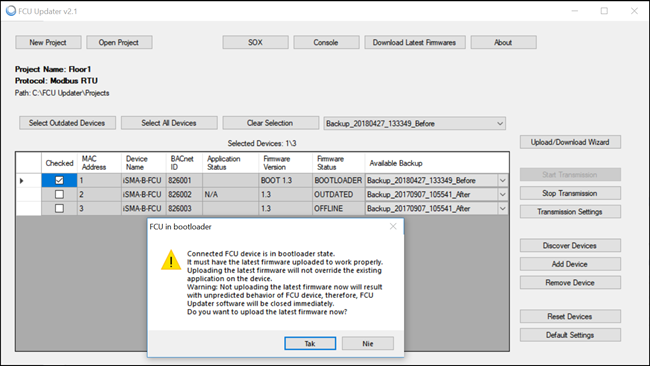Click the Nie button to decline
This screenshot has height=366, width=650.
[x=368, y=343]
